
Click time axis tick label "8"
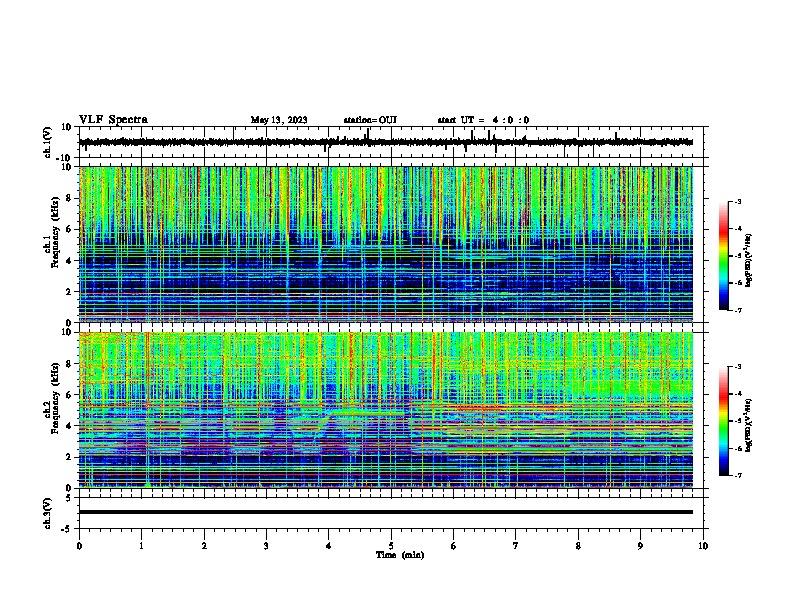click(578, 546)
